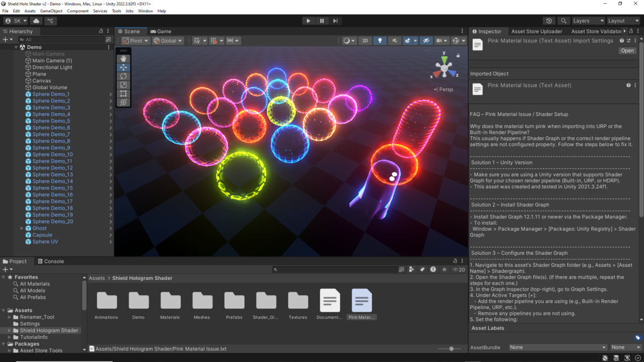
Task: Open the Materials folder in Project
Action: (x=170, y=300)
